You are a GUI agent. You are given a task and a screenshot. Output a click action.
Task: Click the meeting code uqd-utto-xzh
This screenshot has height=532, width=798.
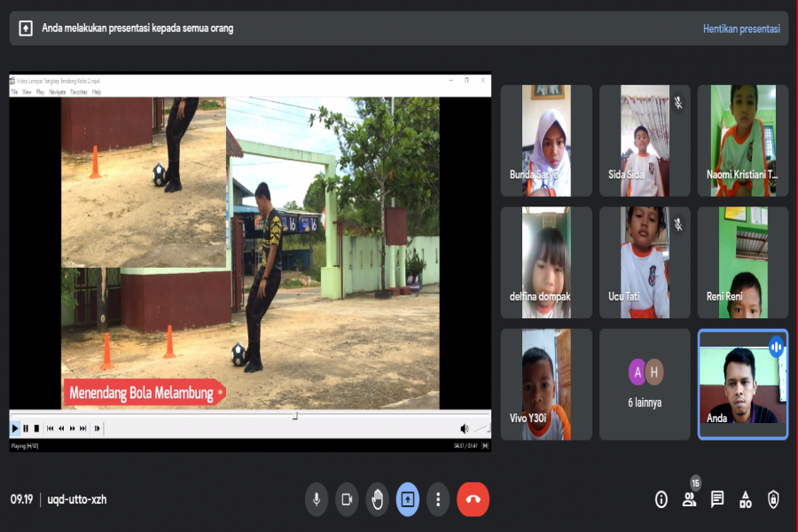pos(77,499)
